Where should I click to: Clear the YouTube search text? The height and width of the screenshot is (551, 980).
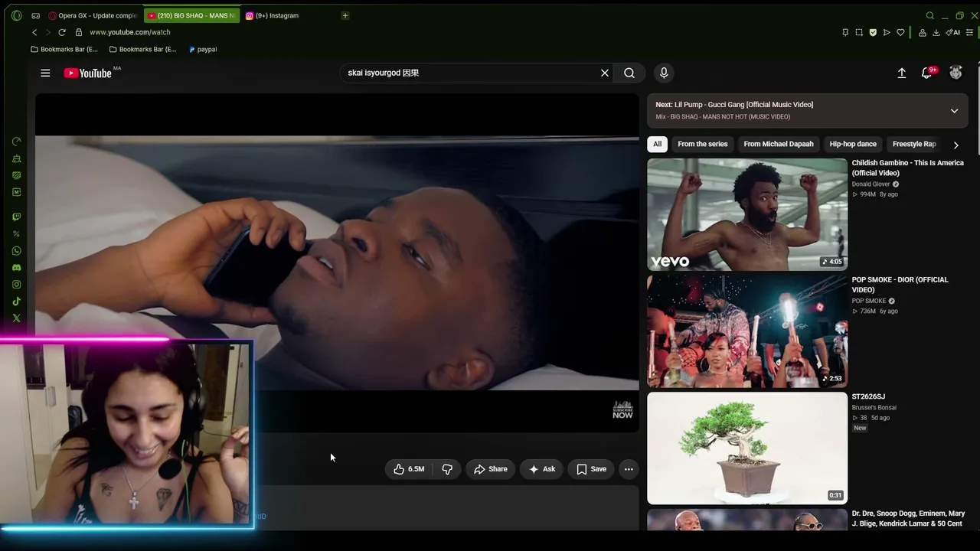pos(605,73)
